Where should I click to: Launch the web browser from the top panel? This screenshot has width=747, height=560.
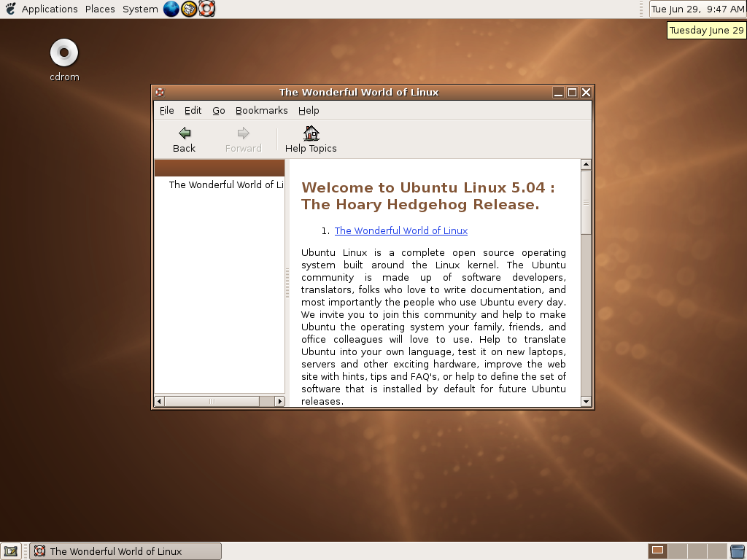coord(171,9)
